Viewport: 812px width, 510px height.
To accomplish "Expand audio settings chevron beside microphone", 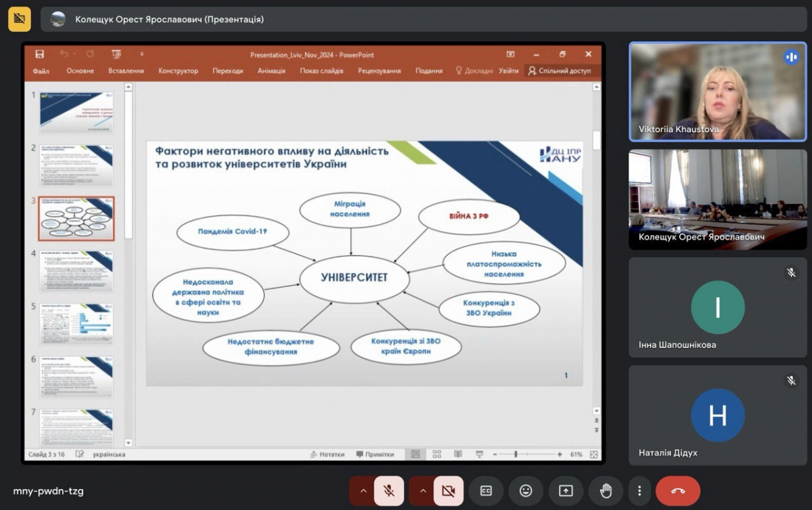I will point(362,491).
